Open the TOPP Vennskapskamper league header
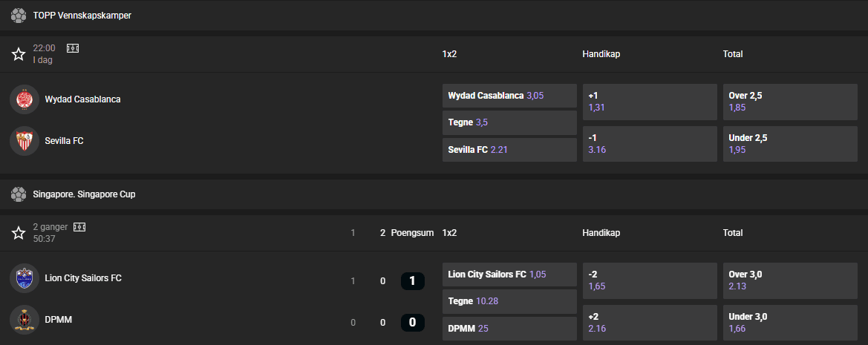This screenshot has height=345, width=868. click(434, 16)
